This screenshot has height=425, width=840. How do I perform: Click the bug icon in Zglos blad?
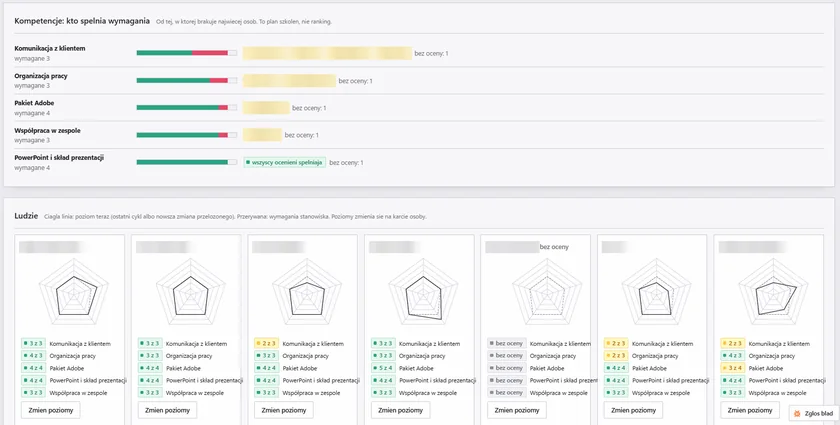tap(797, 414)
